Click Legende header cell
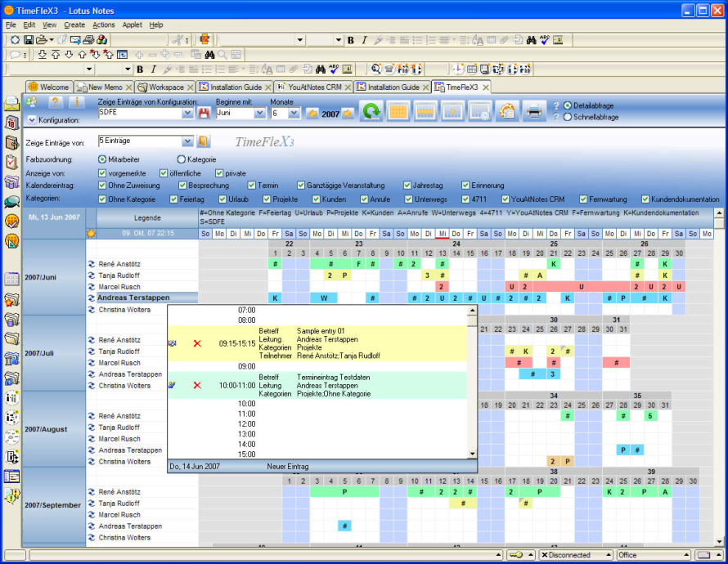This screenshot has width=728, height=564. pyautogui.click(x=147, y=218)
